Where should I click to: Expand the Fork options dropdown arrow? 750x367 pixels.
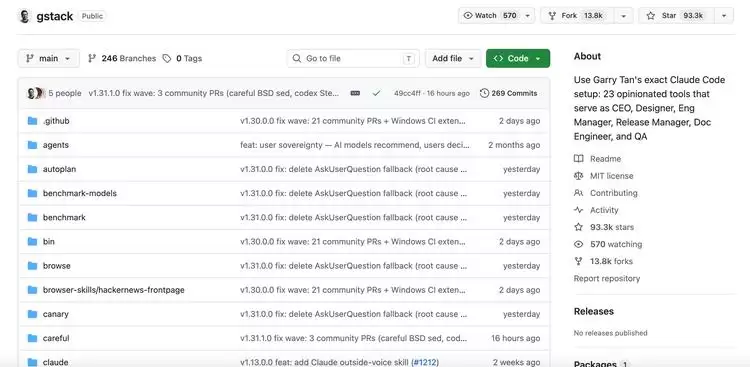pos(624,16)
